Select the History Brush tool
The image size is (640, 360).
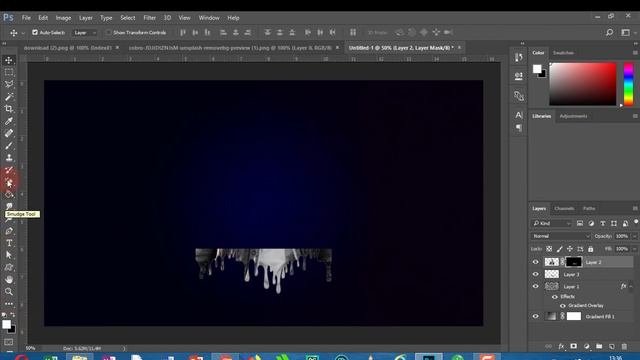[x=9, y=170]
